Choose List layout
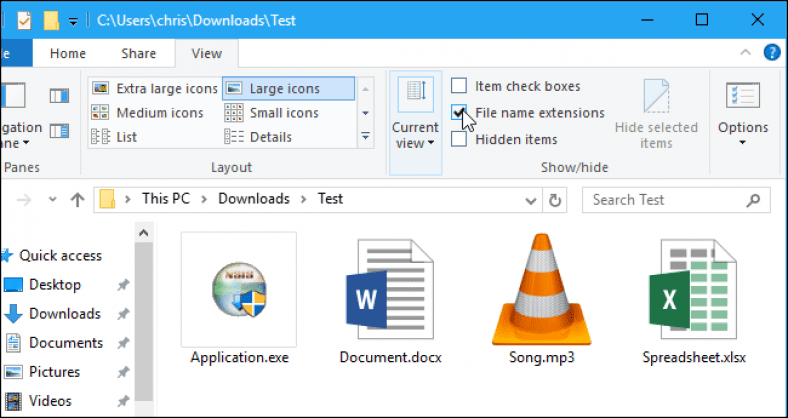Image resolution: width=788 pixels, height=418 pixels. click(x=114, y=137)
